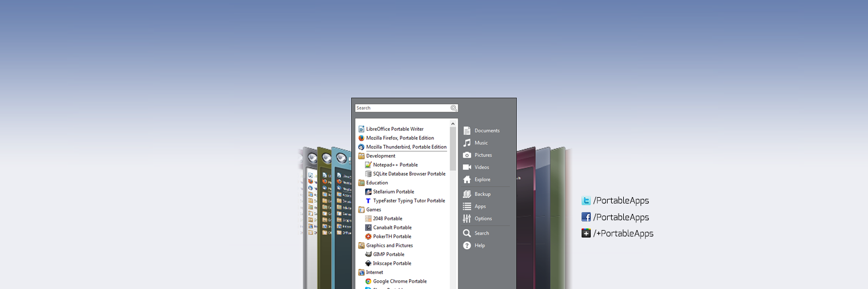Launch LibreOffice Portable Writer icon
Image resolution: width=868 pixels, height=289 pixels.
pyautogui.click(x=361, y=129)
